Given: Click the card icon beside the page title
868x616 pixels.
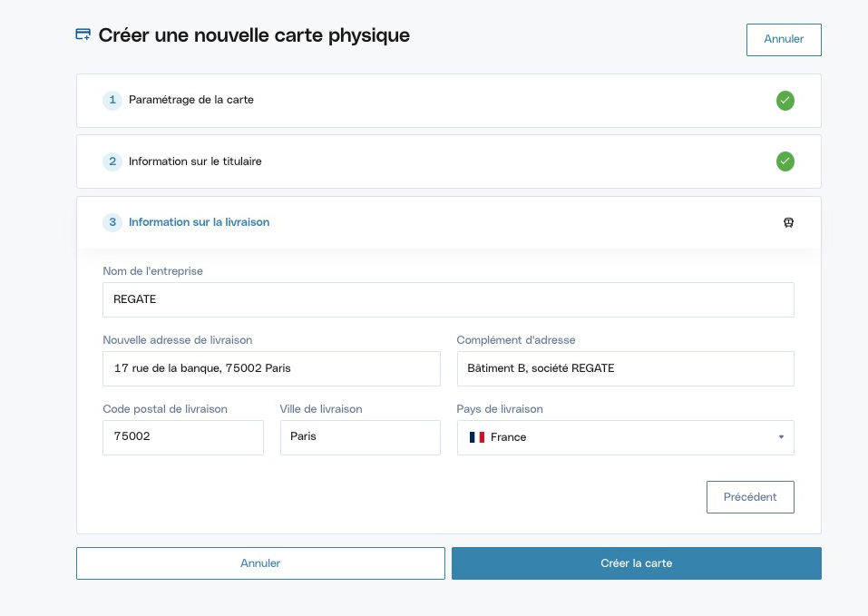Looking at the screenshot, I should (x=83, y=34).
